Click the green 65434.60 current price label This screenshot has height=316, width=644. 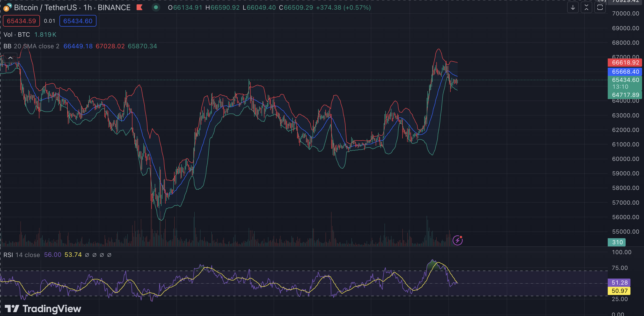click(625, 80)
